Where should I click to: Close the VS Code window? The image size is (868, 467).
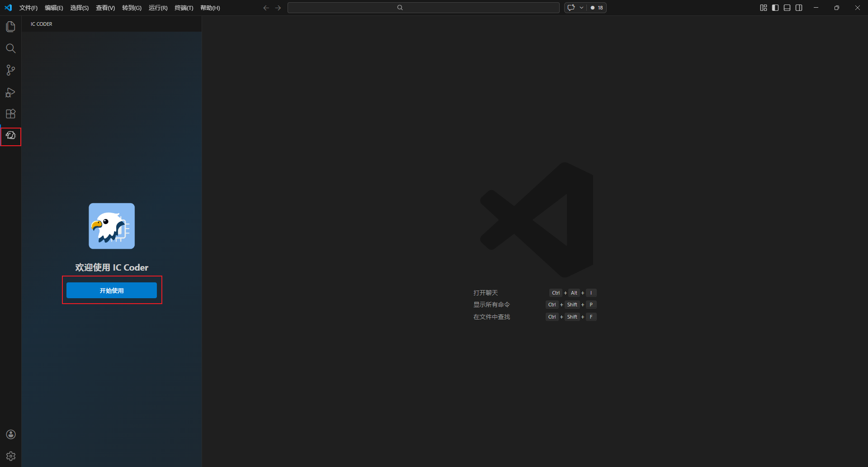click(x=858, y=8)
